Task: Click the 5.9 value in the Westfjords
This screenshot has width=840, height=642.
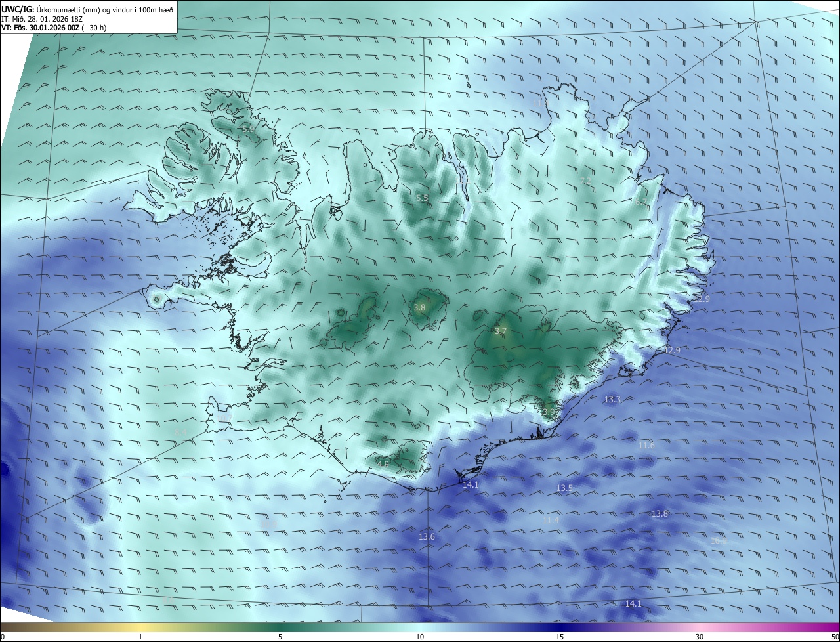Action: click(x=248, y=129)
